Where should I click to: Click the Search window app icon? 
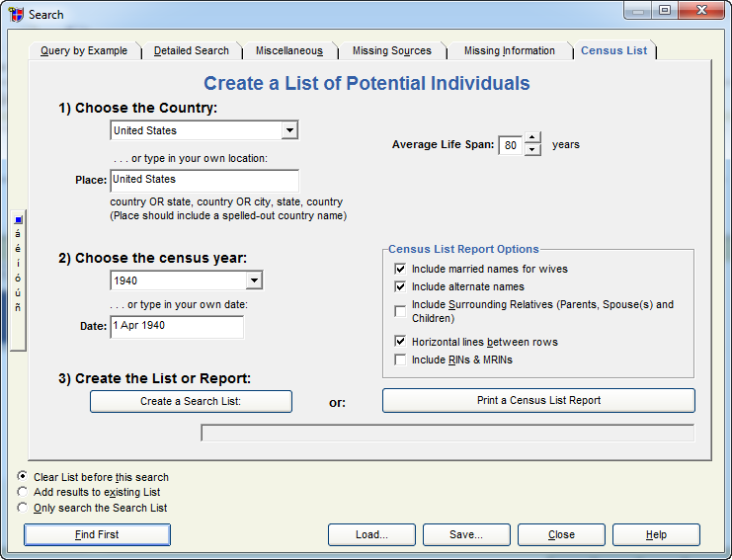(16, 14)
